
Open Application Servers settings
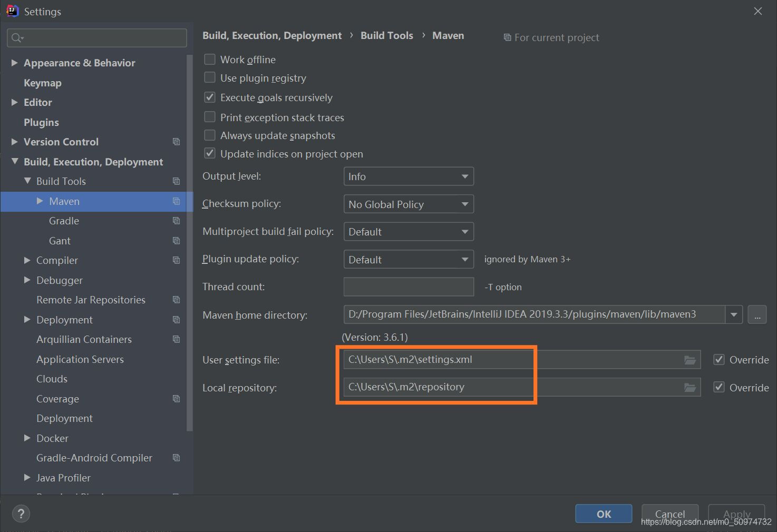click(x=80, y=359)
